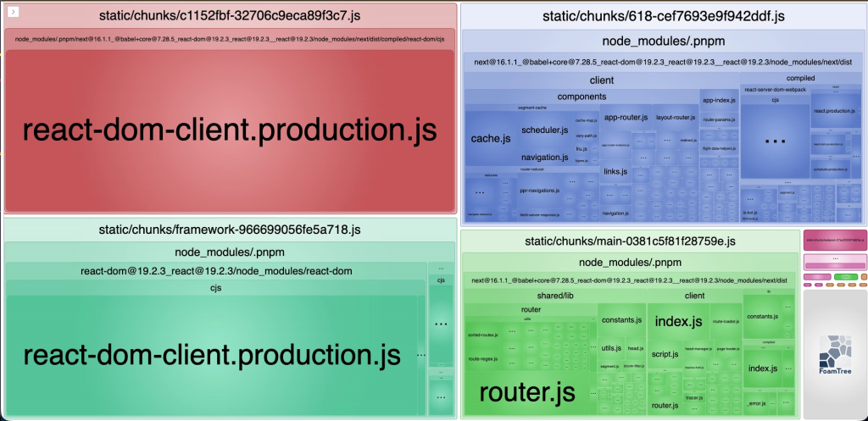Viewport: 868px width, 421px height.
Task: Expand the sidebar with the arrow button
Action: click(x=14, y=11)
